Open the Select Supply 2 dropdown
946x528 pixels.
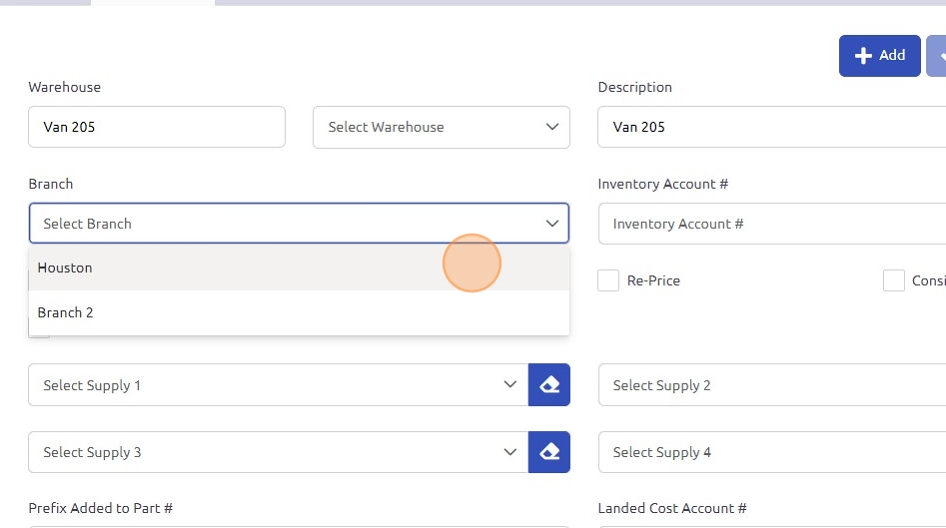770,385
